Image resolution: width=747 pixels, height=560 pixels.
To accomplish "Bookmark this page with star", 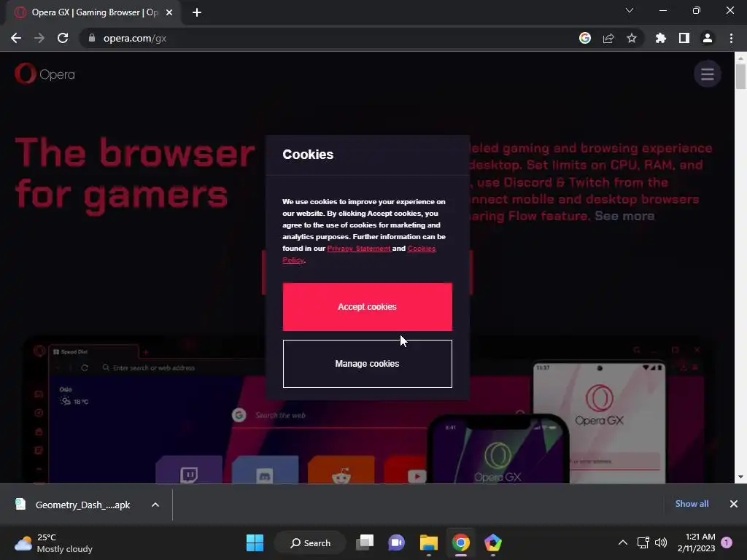I will (632, 38).
